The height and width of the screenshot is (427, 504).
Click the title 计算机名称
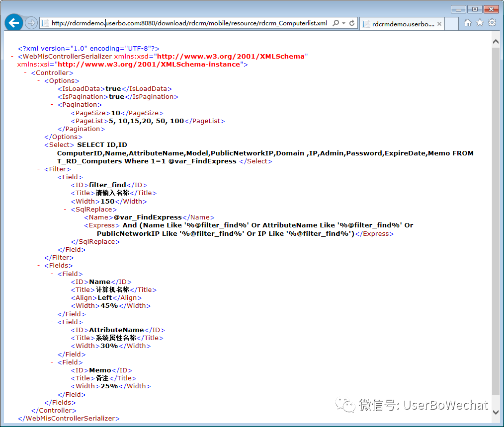pyautogui.click(x=112, y=289)
